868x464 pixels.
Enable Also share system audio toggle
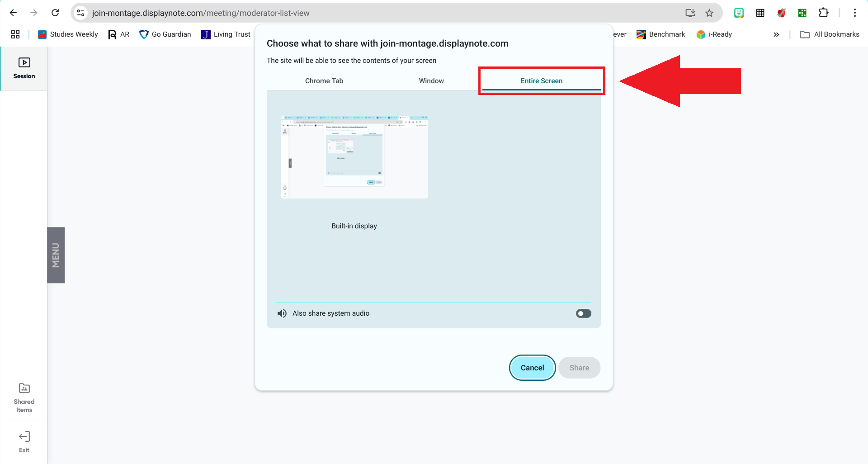583,313
